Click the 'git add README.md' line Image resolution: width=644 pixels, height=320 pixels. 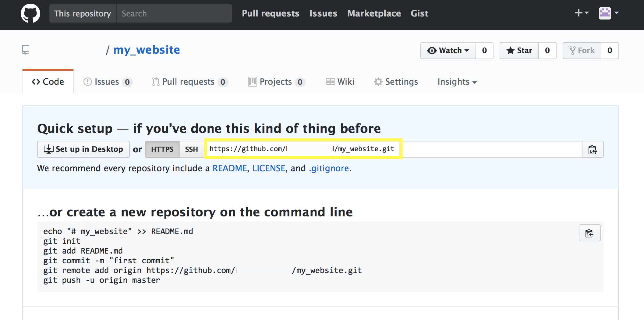click(83, 251)
